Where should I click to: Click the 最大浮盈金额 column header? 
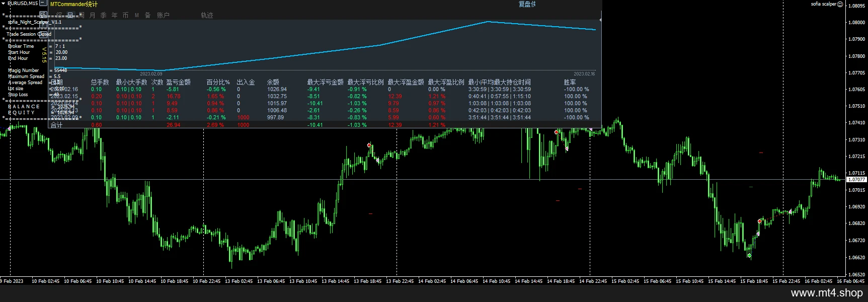point(406,82)
